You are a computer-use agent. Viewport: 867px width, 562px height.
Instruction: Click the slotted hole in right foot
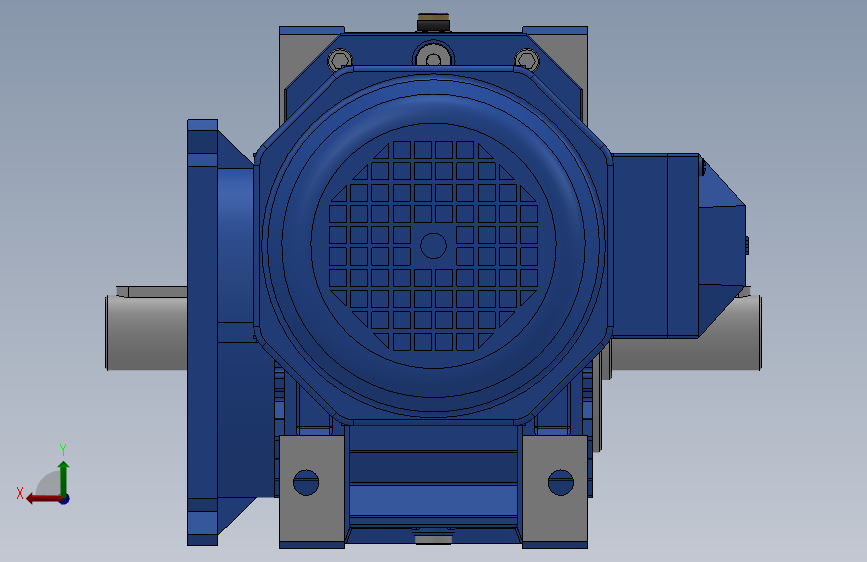[x=561, y=482]
